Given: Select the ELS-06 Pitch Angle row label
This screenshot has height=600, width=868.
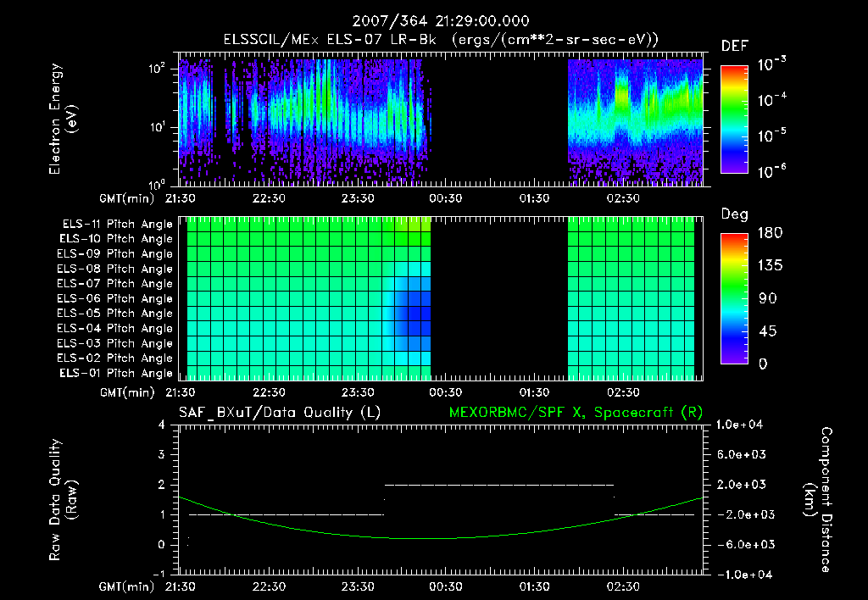Looking at the screenshot, I should click(115, 299).
